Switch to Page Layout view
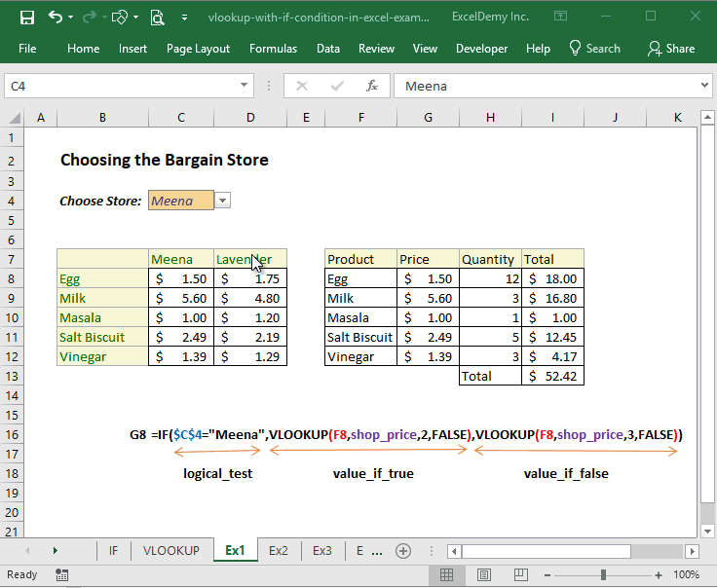717x588 pixels. click(483, 575)
